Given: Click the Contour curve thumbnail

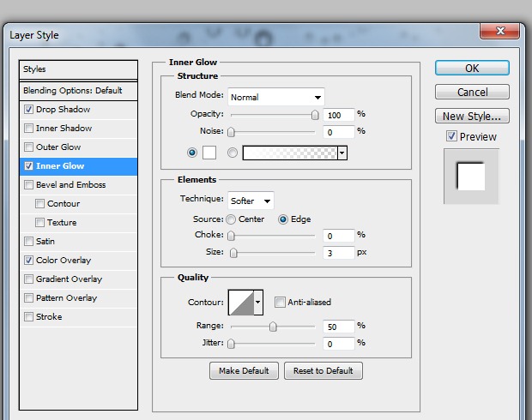Looking at the screenshot, I should tap(241, 302).
